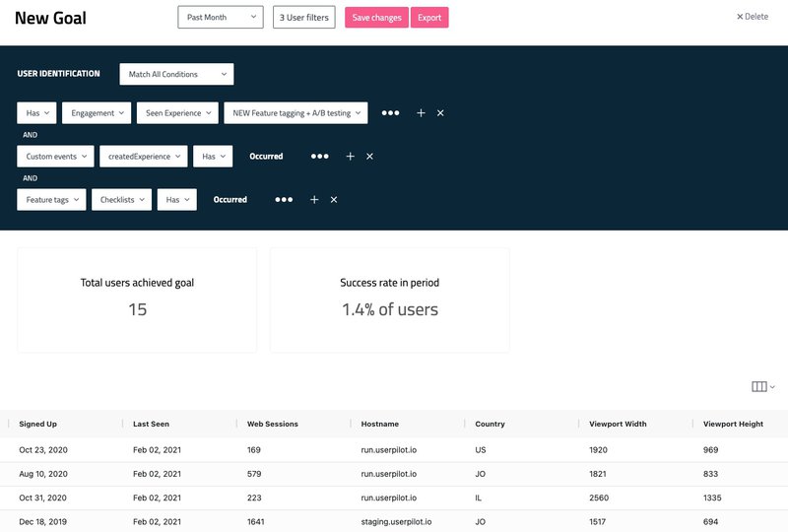788x532 pixels.
Task: Select the Aug 10, 2020 signed up cell
Action: [43, 474]
